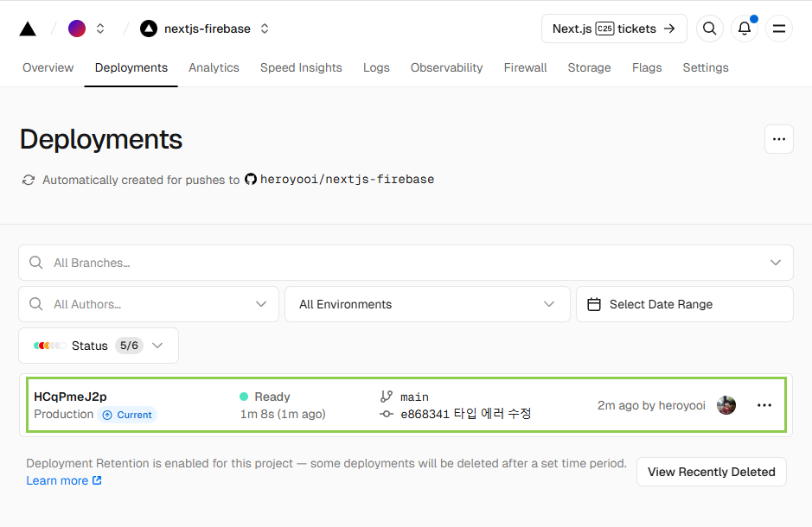Open the notifications bell

coord(744,29)
